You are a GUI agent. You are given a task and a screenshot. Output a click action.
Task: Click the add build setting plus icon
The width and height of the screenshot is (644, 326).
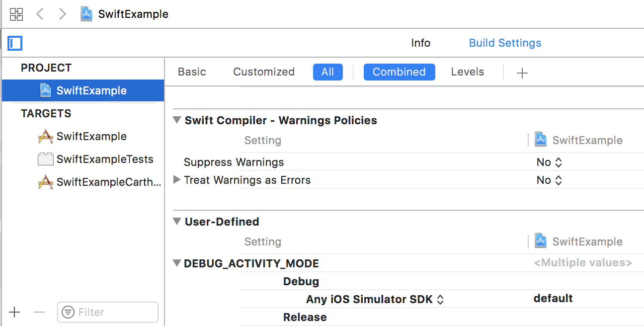522,73
